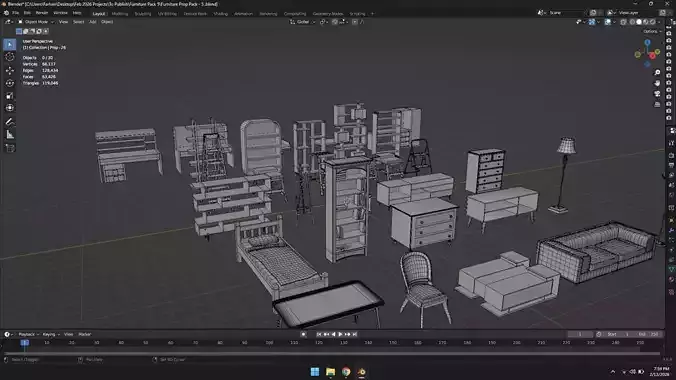
Task: Open the Edit menu
Action: [x=27, y=13]
